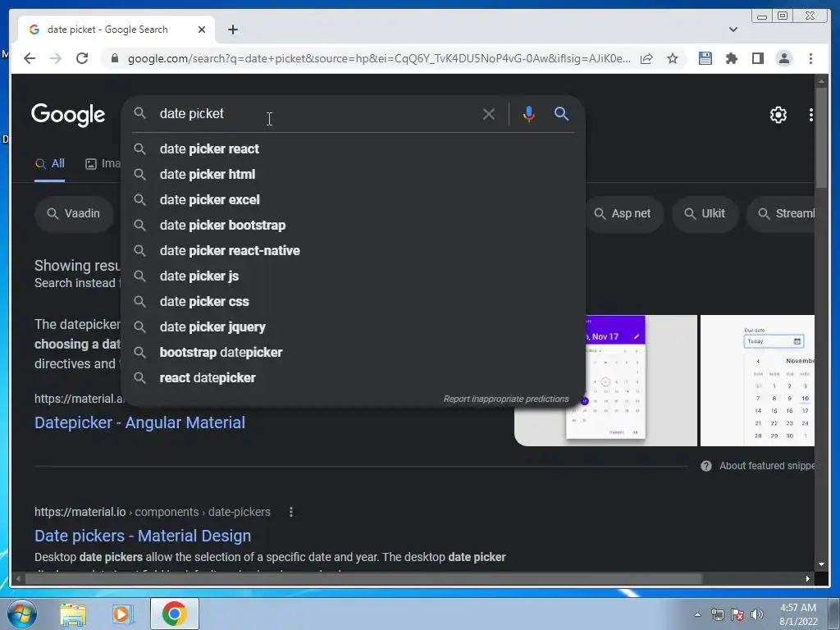Choose suggestion 'date picker bootstrap'
The width and height of the screenshot is (840, 630).
pos(354,225)
